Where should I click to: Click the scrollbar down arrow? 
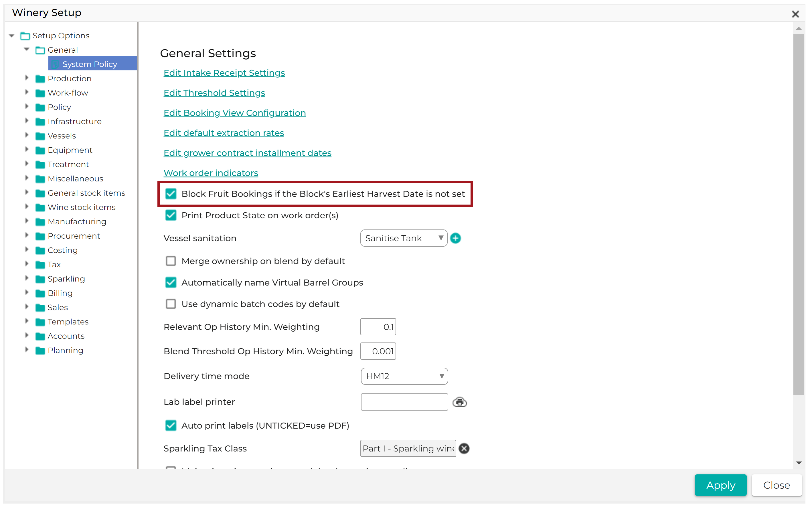(x=799, y=463)
